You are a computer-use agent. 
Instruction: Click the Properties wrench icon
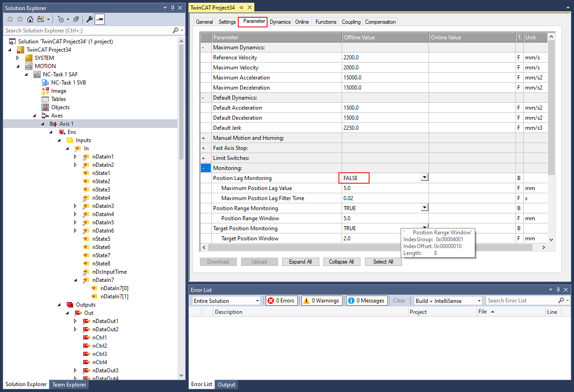coord(90,19)
